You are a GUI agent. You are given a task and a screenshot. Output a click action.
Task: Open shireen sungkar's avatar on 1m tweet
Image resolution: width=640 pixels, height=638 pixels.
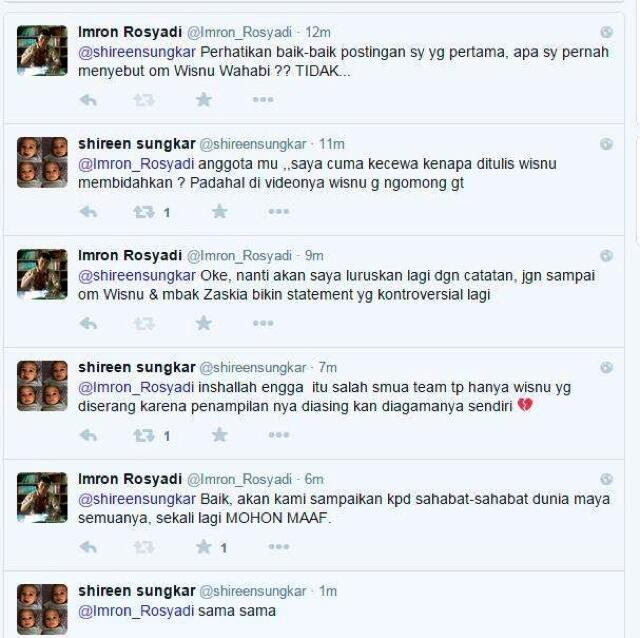(42, 609)
